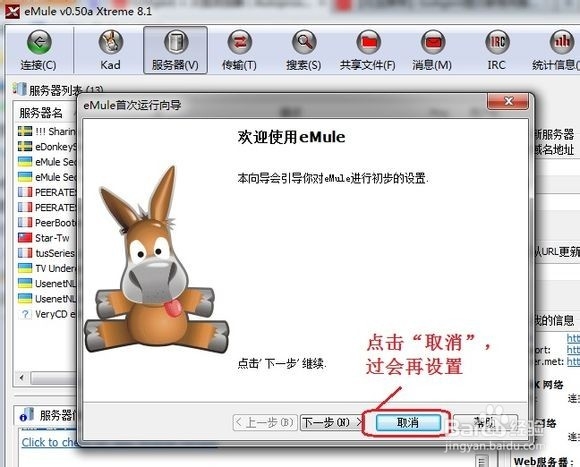Screen dimensions: 580x467
Task: Sort by server name (服务器名) column header
Action: [x=41, y=113]
